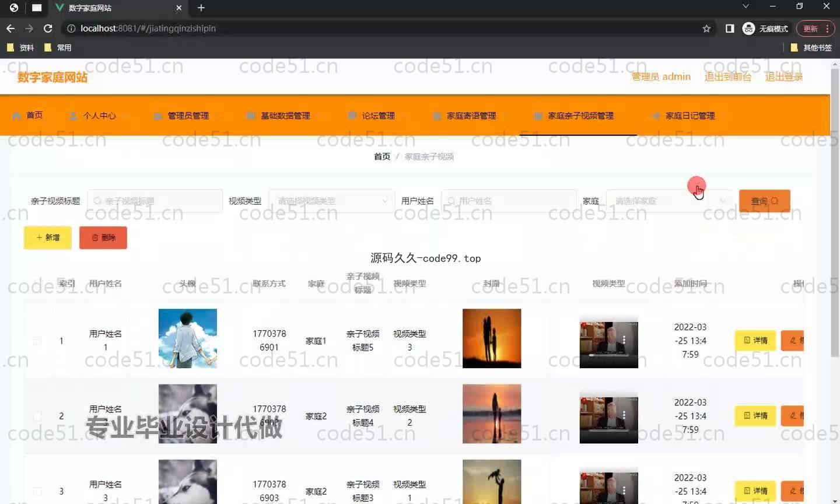Viewport: 840px width, 504px height.
Task: Open the avatar image of 用户姓名1
Action: point(188,338)
